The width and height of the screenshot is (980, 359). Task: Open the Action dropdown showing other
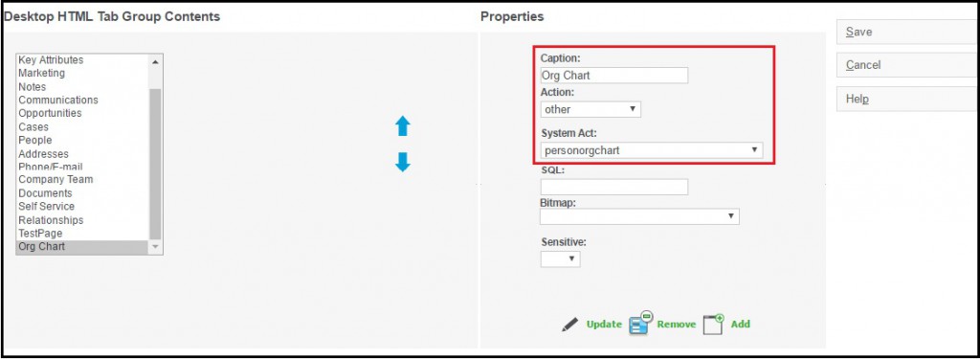[x=590, y=109]
